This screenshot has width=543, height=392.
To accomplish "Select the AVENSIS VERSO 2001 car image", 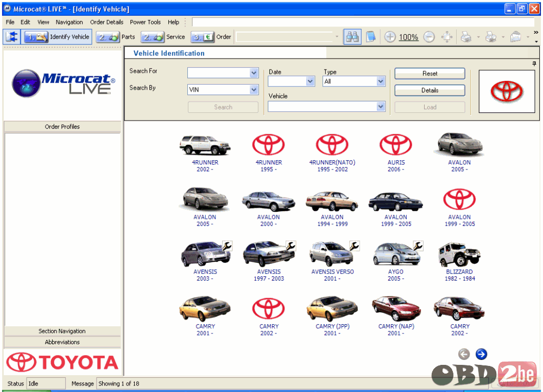I will [x=331, y=254].
